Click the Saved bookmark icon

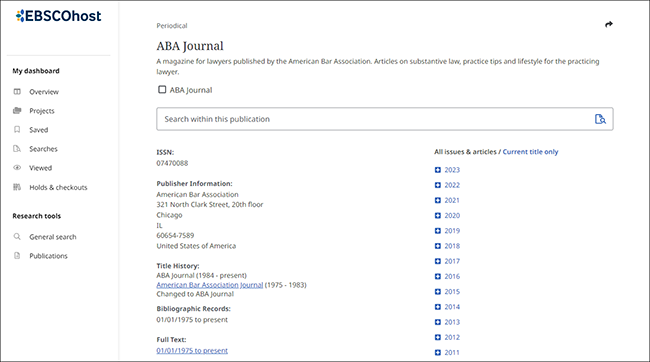coord(17,130)
